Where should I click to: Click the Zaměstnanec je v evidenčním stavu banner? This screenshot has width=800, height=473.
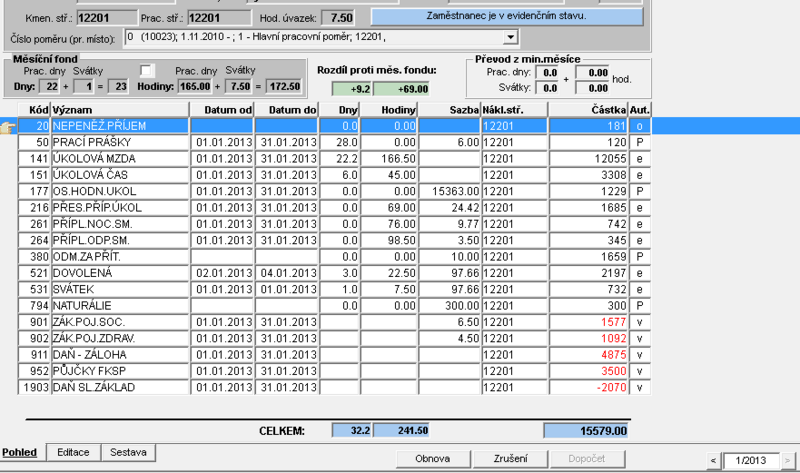point(507,16)
